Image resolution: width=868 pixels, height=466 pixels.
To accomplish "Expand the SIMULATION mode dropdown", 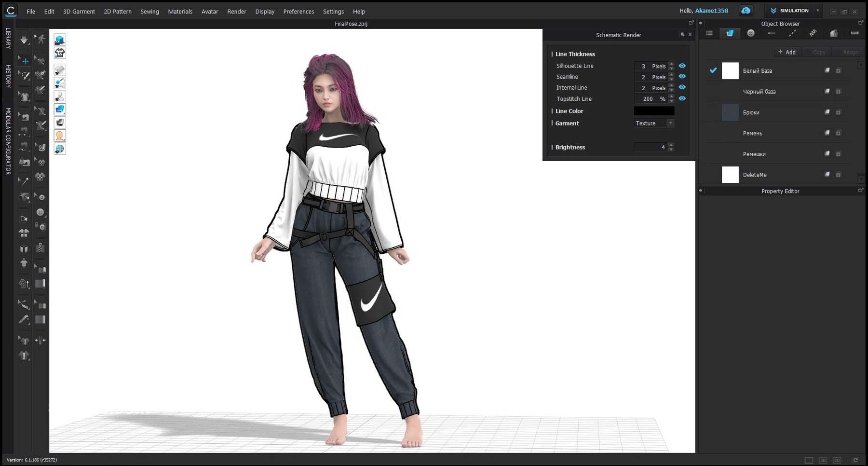I will (x=817, y=11).
